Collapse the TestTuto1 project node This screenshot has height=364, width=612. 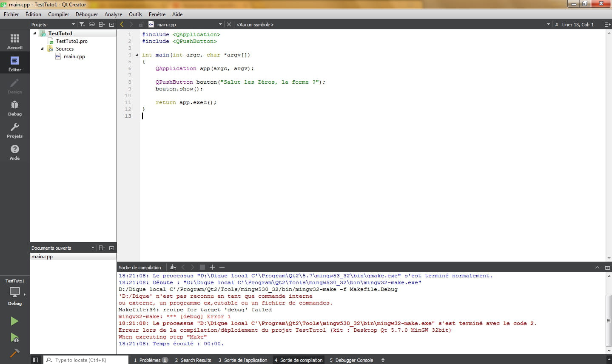(x=35, y=33)
